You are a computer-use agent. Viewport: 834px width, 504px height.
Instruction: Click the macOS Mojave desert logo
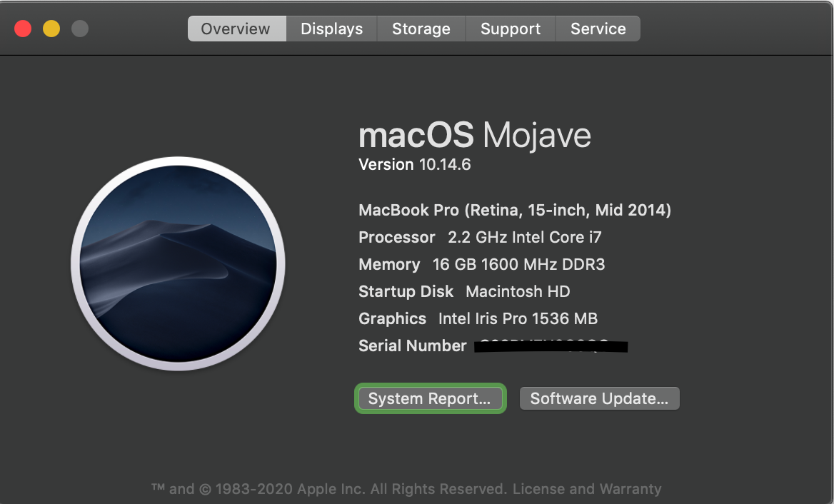[179, 263]
